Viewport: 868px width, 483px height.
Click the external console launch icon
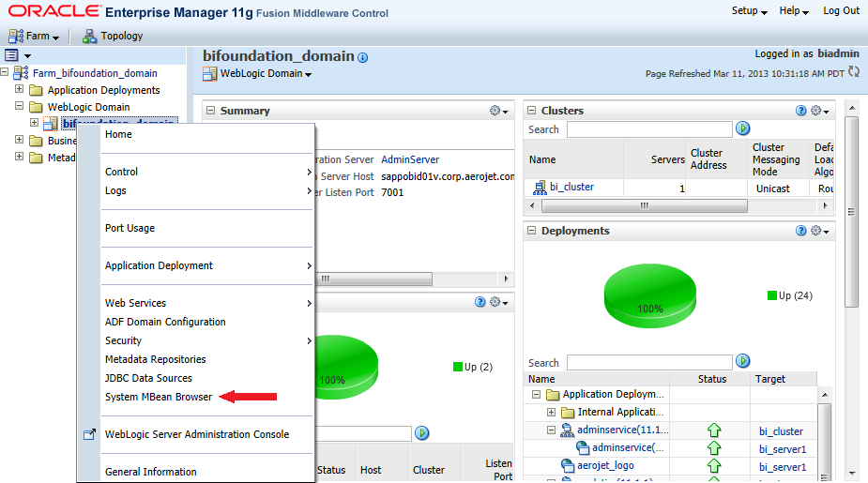pyautogui.click(x=90, y=434)
